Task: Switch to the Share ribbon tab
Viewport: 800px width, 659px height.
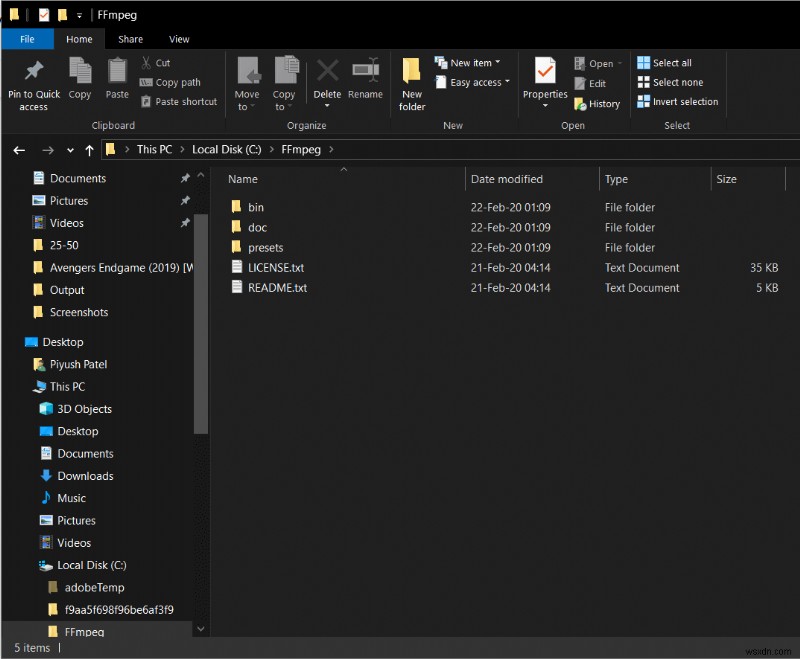Action: click(130, 39)
